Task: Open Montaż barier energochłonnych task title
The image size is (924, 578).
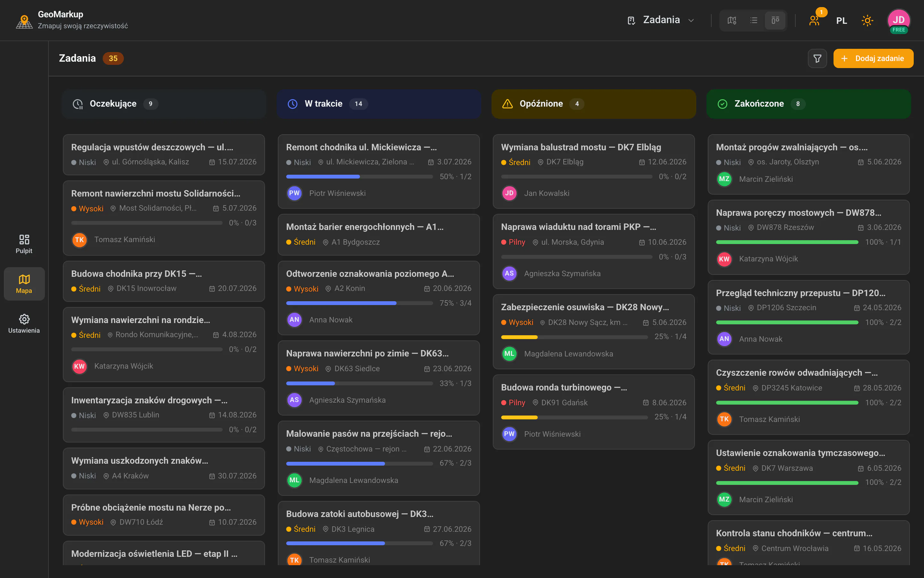Action: 365,227
